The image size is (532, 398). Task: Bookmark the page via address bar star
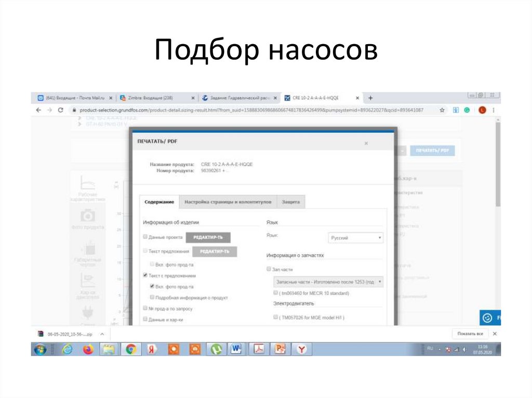pos(442,110)
